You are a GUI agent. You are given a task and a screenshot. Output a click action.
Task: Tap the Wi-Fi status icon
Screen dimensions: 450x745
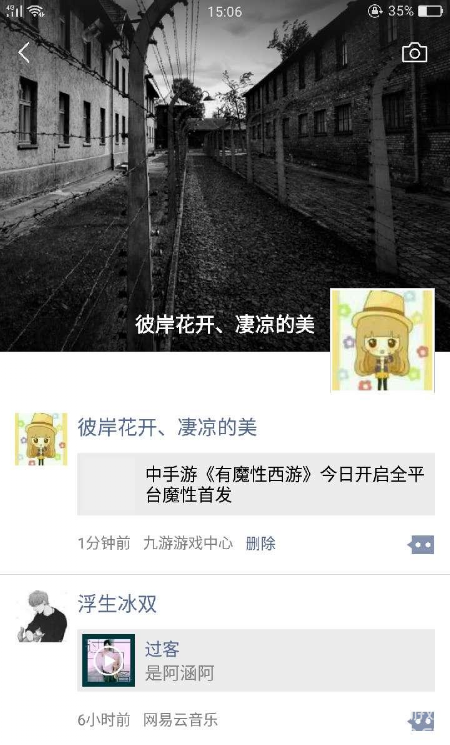[36, 11]
